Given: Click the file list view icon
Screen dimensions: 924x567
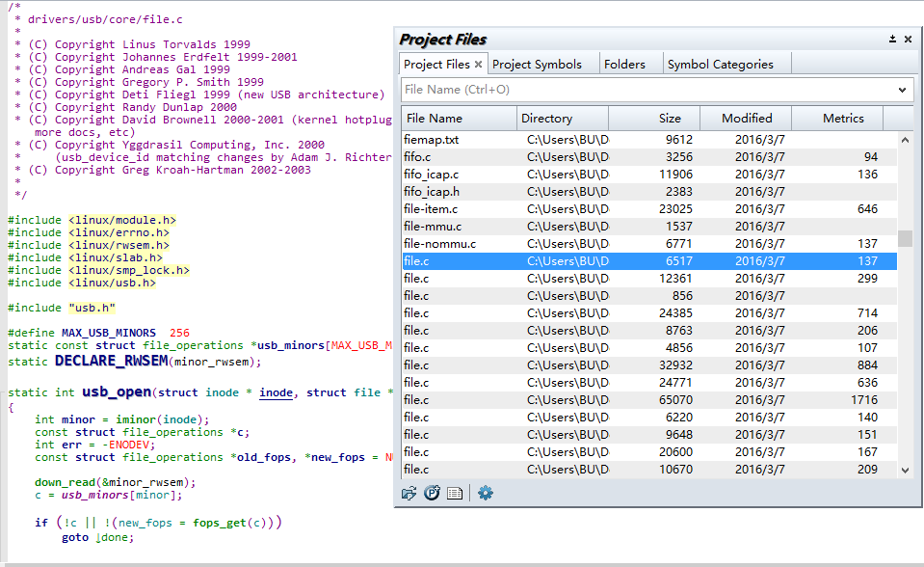Looking at the screenshot, I should [x=455, y=493].
